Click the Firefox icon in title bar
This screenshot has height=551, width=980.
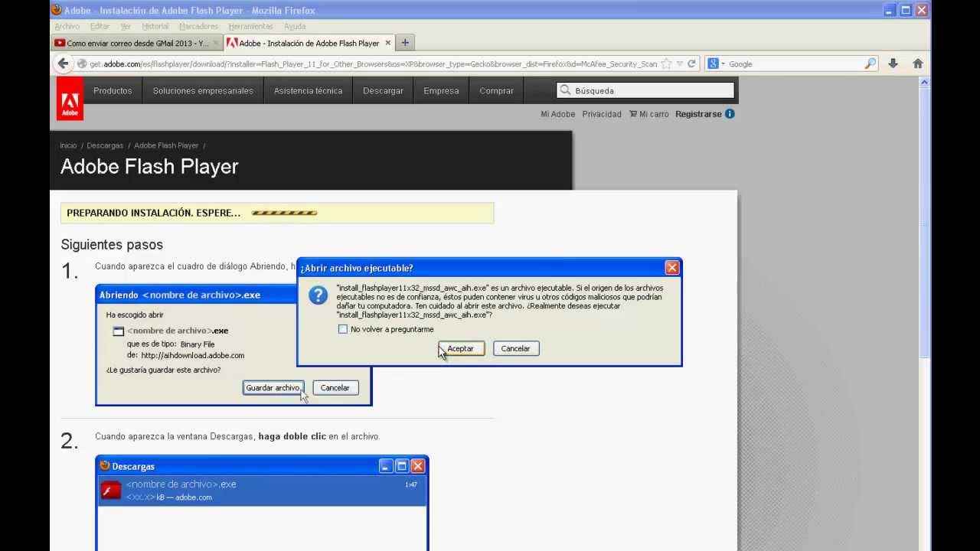coord(56,10)
